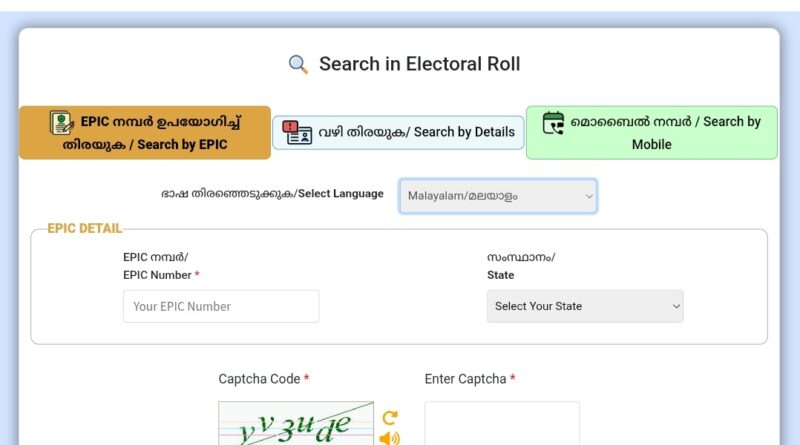
Task: Open the Select Your State dropdown
Action: coord(585,306)
